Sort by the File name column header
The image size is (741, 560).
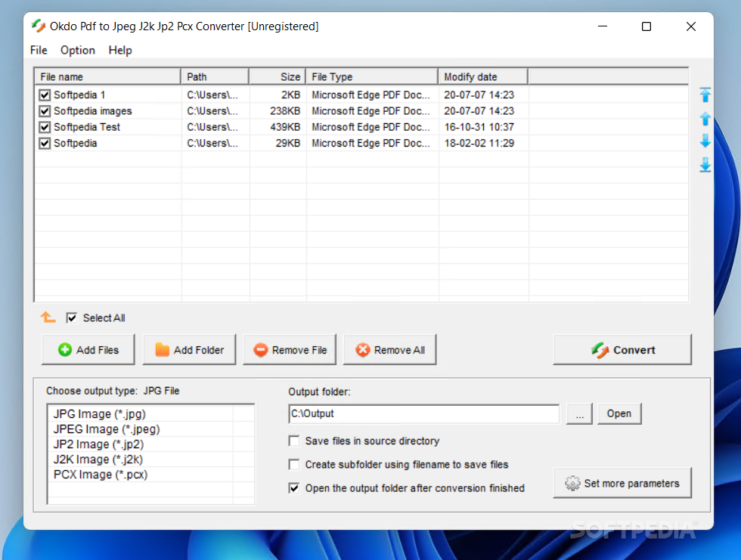pos(107,76)
